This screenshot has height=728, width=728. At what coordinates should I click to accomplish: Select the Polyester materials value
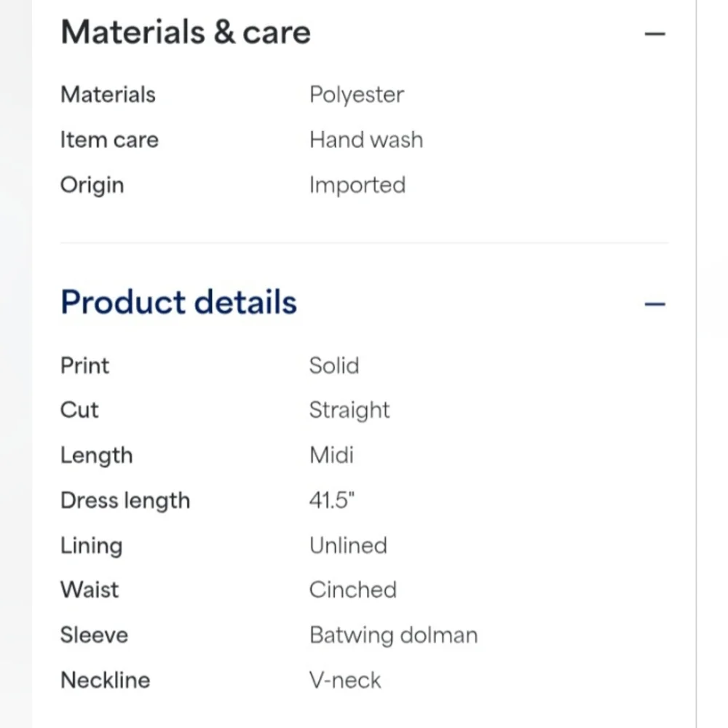pyautogui.click(x=357, y=95)
